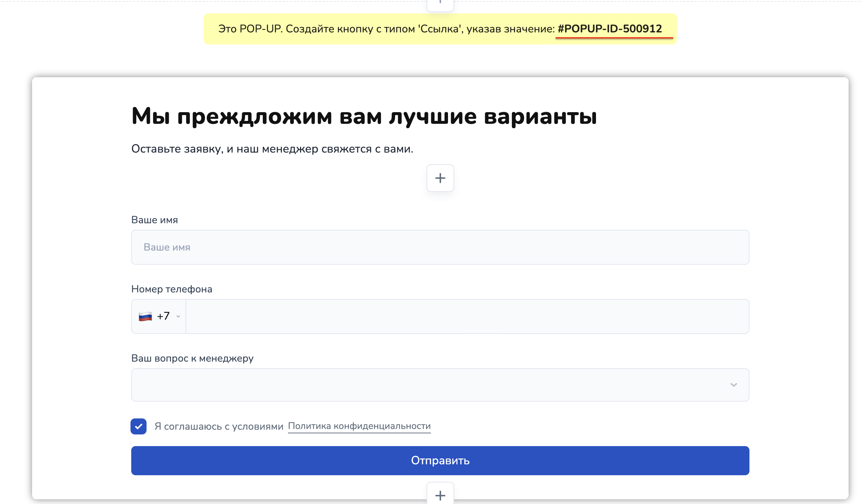Click the Я соглашаюсь с условиями text
The width and height of the screenshot is (861, 504).
(x=219, y=426)
